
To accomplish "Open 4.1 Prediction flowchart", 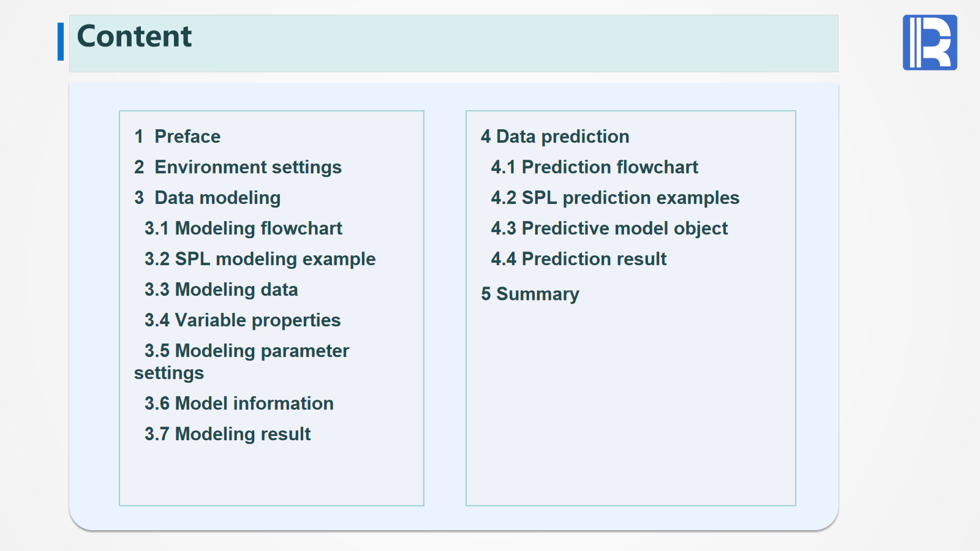I will (594, 167).
